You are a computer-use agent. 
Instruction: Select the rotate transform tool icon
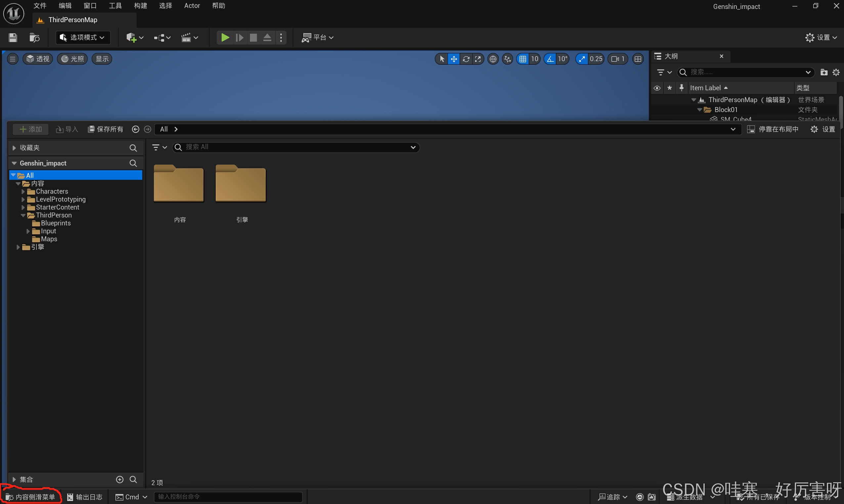(x=466, y=59)
